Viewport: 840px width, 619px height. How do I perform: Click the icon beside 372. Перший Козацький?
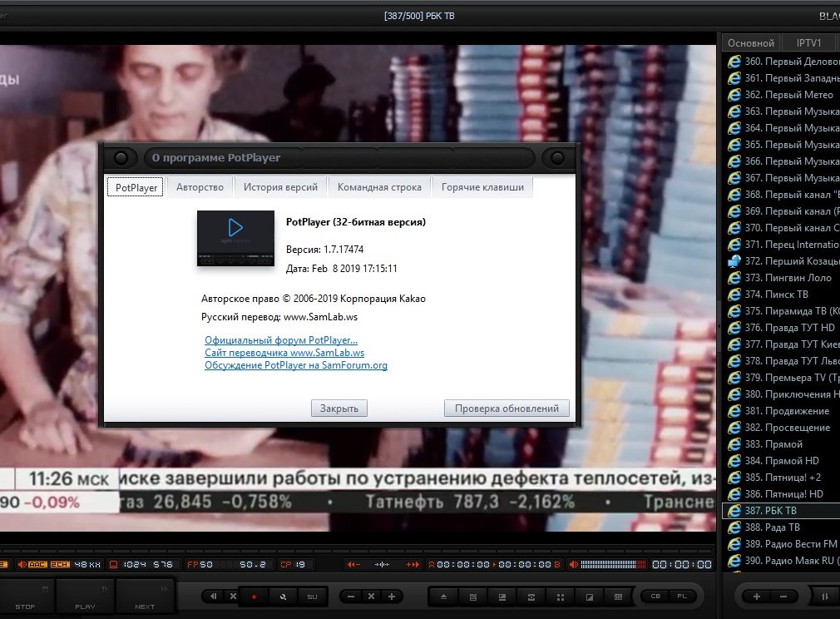point(734,261)
